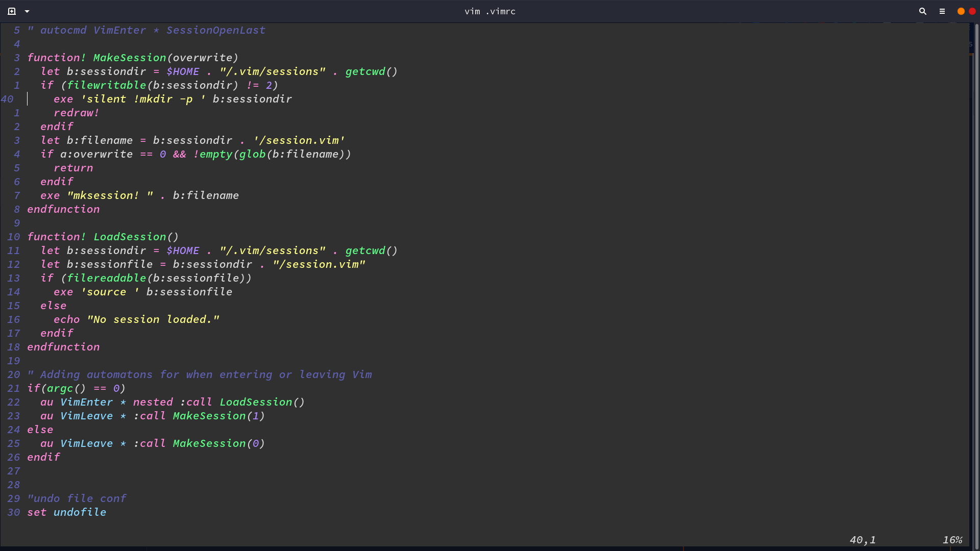Click the '16%' scroll percentage indicator
Image resolution: width=980 pixels, height=551 pixels.
click(x=952, y=540)
